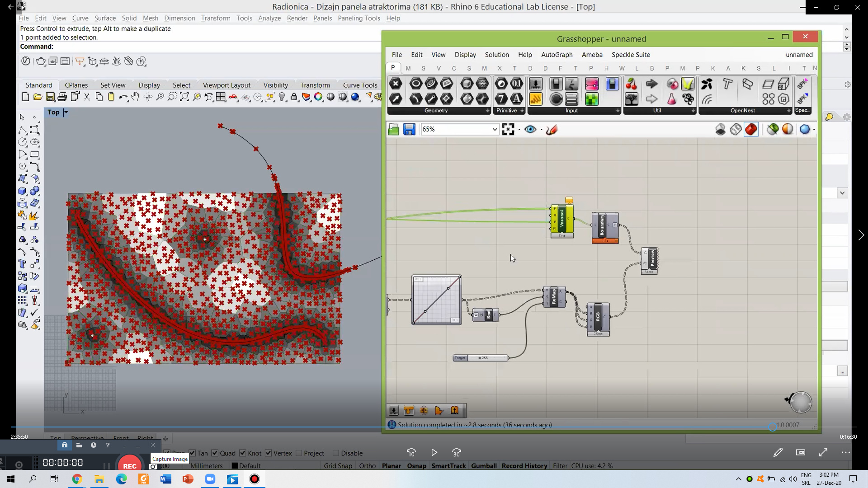Expand the Util panel
Image resolution: width=868 pixels, height=488 pixels.
(693, 111)
